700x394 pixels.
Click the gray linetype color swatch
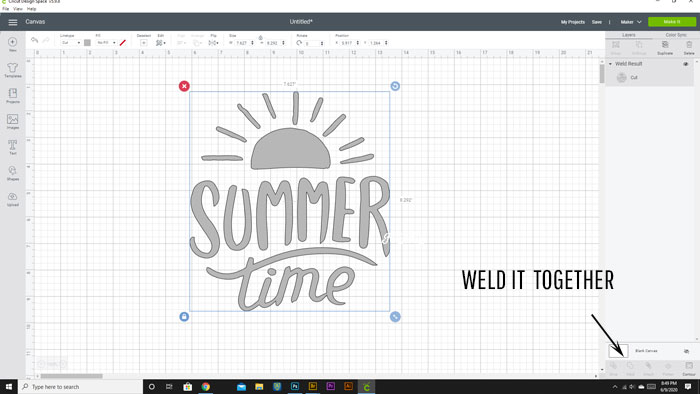(x=88, y=43)
